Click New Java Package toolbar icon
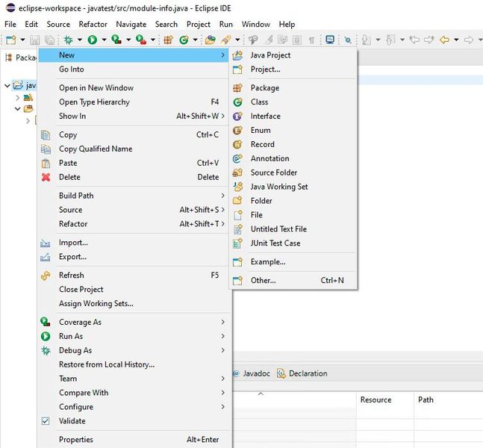The image size is (483, 448). (x=168, y=40)
